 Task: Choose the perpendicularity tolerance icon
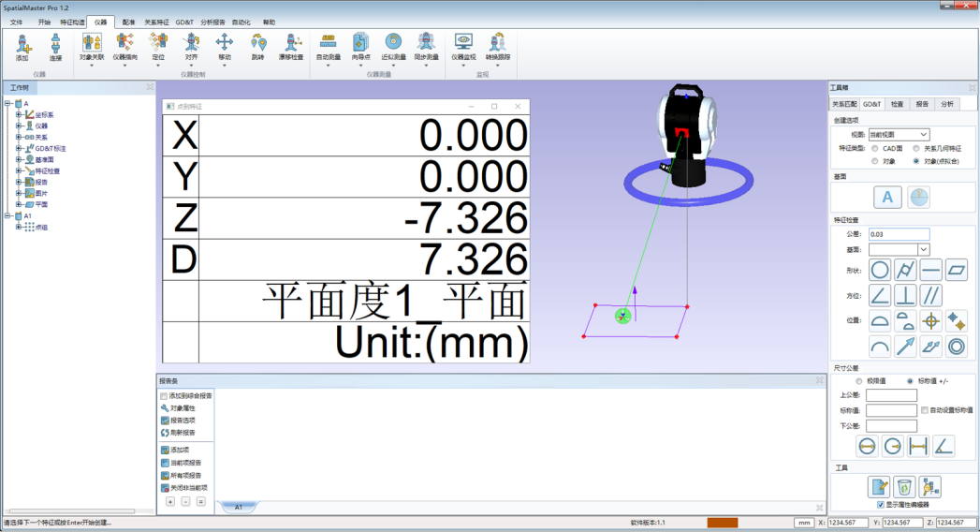tap(905, 296)
